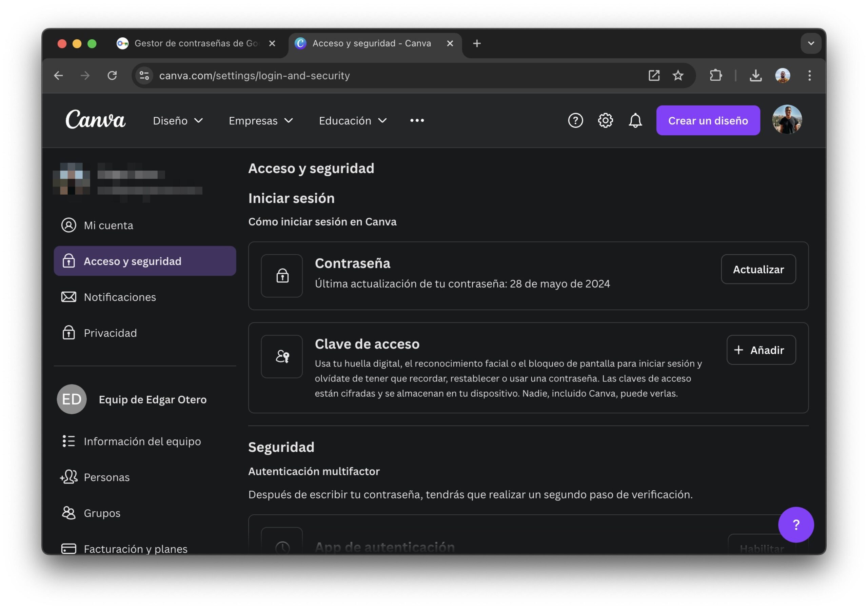Open the Canva help question mark icon in header

pos(575,121)
